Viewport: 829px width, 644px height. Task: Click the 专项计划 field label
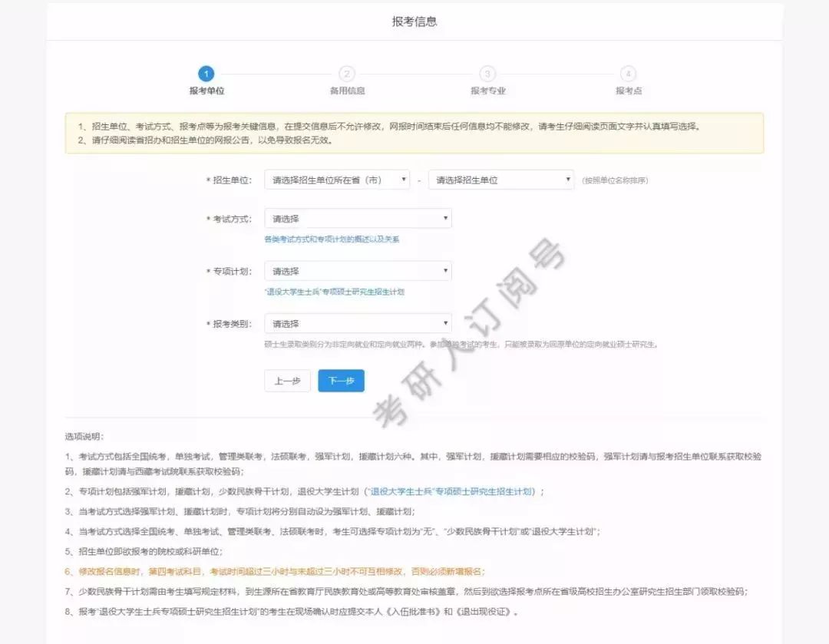[229, 271]
